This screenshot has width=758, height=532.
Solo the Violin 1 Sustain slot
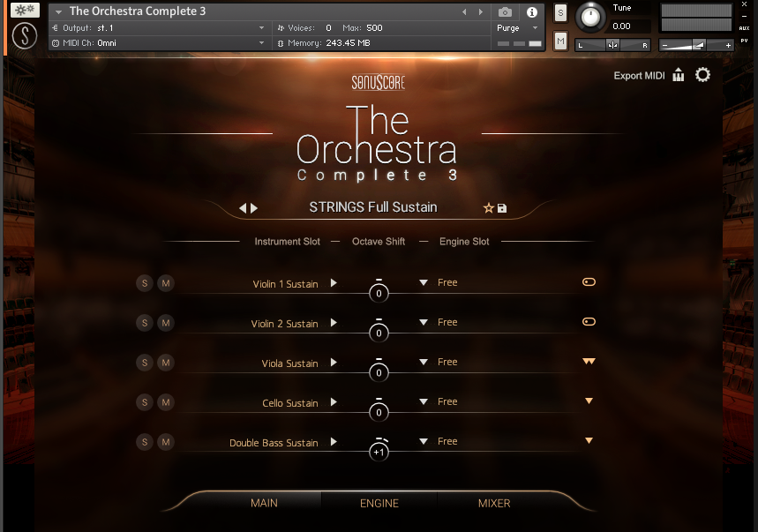144,283
